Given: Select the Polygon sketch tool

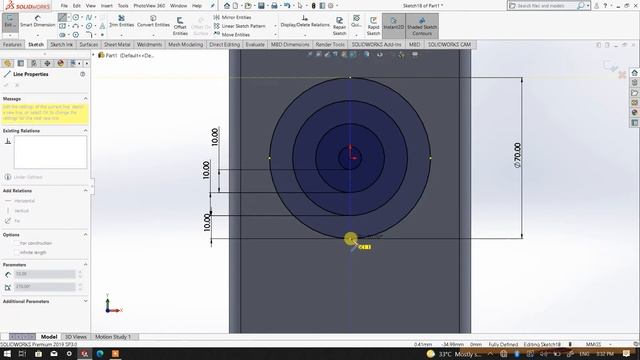Looking at the screenshot, I should pos(76,35).
